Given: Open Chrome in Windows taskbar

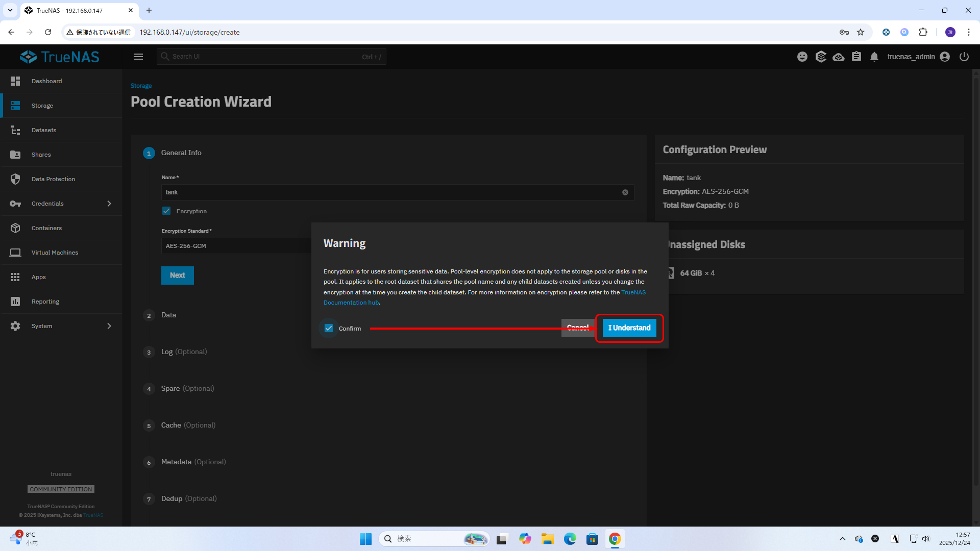Looking at the screenshot, I should (615, 539).
